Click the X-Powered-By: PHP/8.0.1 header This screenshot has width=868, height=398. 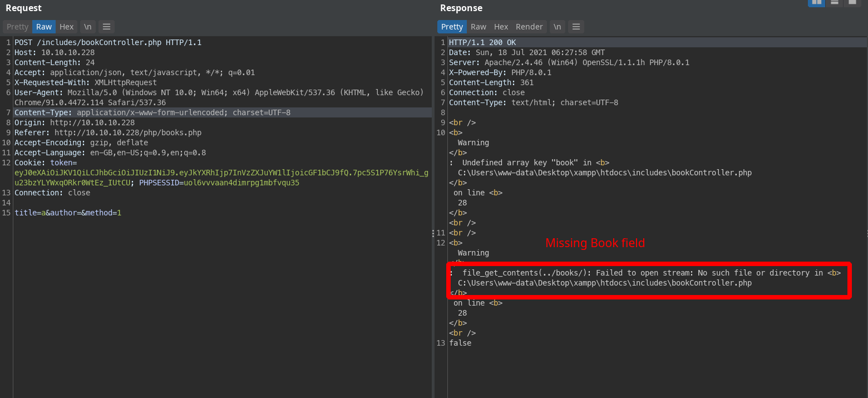pos(500,72)
